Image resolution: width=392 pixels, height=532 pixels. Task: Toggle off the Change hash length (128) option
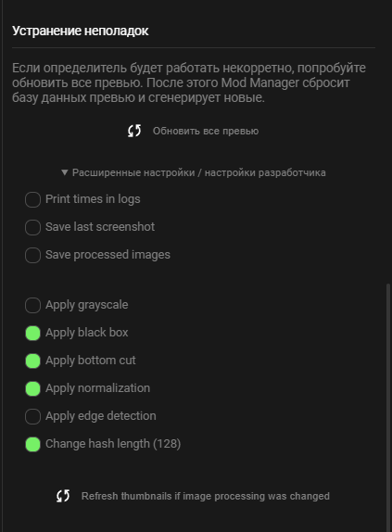click(x=32, y=444)
